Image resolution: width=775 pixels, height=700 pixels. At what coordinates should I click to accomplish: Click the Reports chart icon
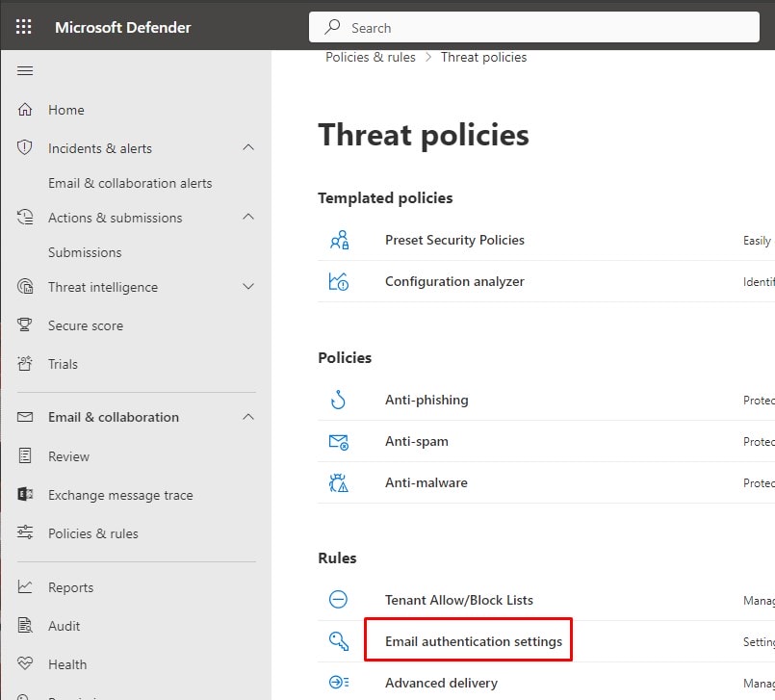(25, 586)
